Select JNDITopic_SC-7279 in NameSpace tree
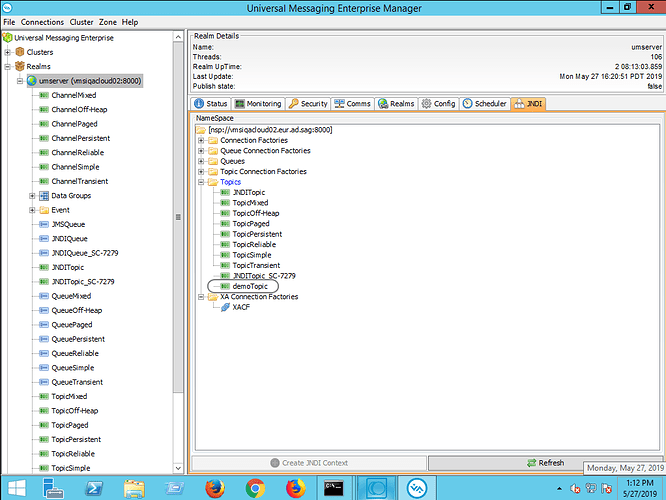The image size is (666, 500). point(264,276)
